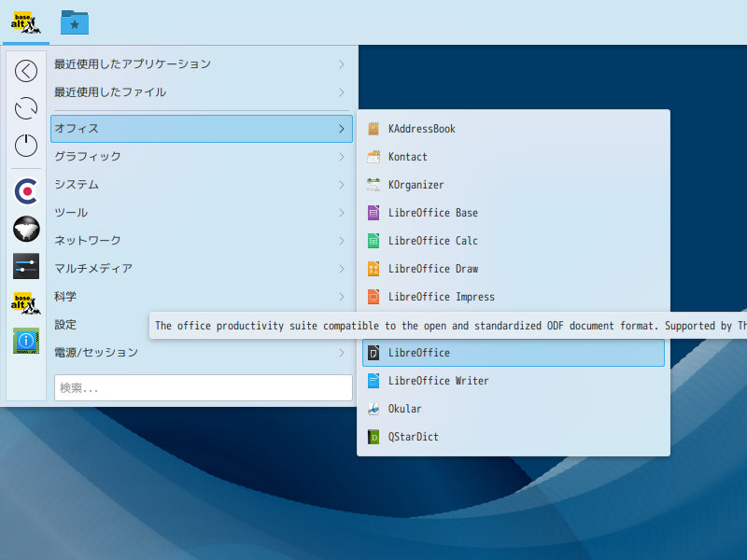Open the starred folder icon in the panel
The image size is (747, 560).
(75, 22)
